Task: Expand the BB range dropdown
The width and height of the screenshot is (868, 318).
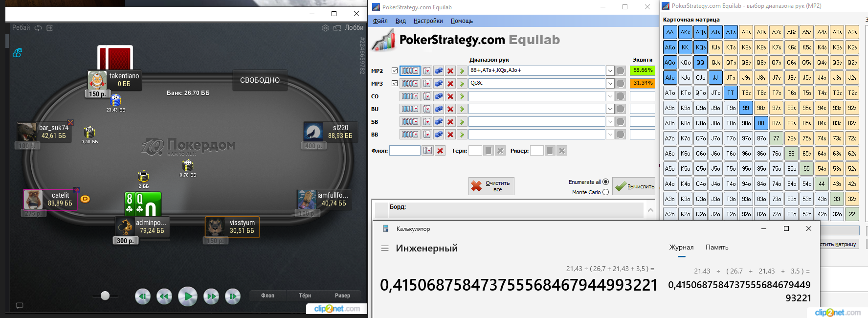Action: coord(610,135)
